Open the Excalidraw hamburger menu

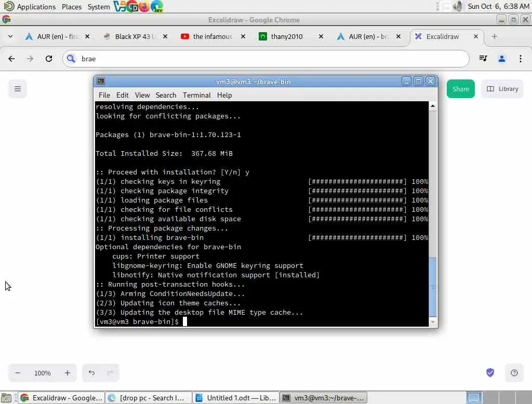coord(18,89)
